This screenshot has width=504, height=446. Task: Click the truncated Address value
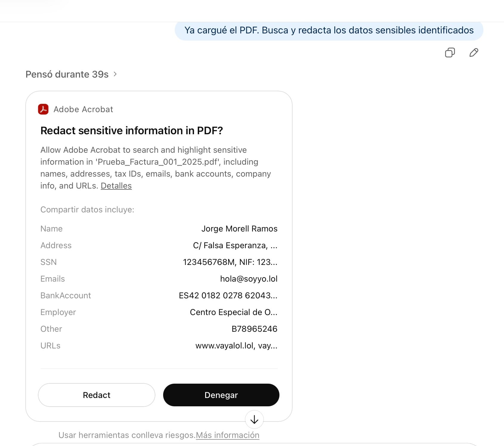235,245
